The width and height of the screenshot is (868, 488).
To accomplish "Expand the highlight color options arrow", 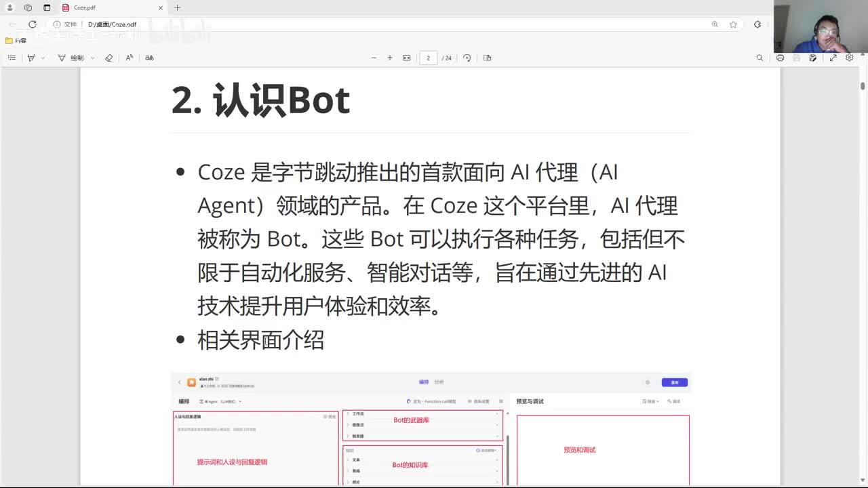I will pyautogui.click(x=43, y=58).
